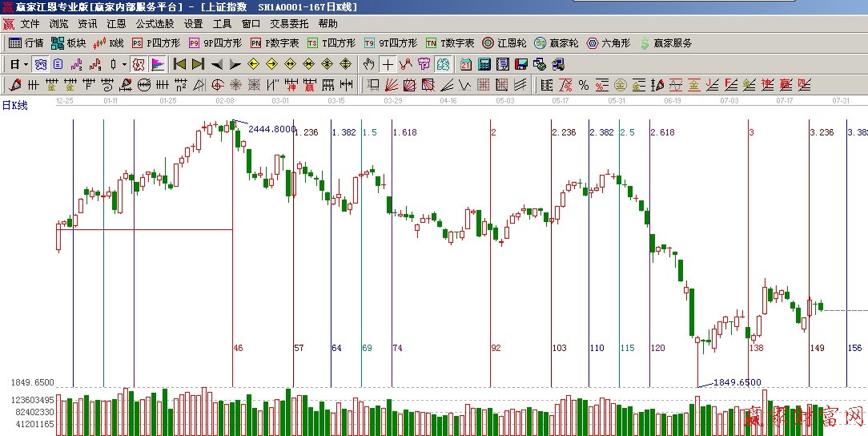Open the 六角形 hexagon chart tool
Screen dimensions: 868x436
[609, 43]
